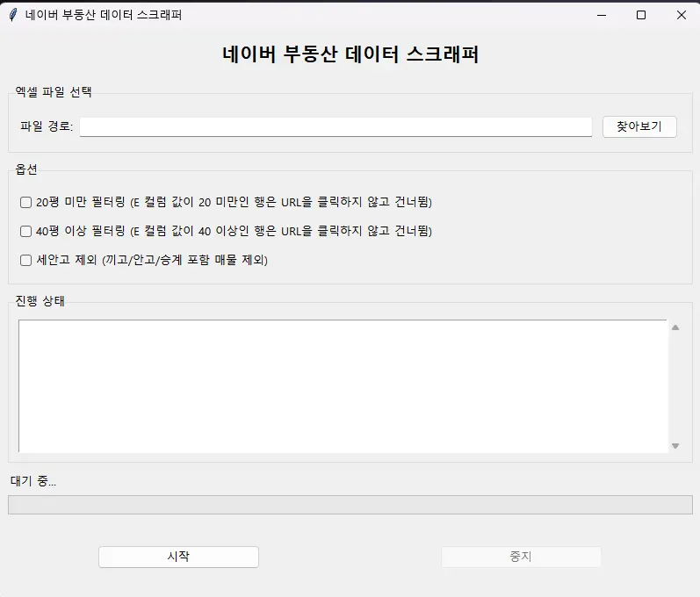Focus the 파일 경로 input field
Screen dimensions: 700x597
336,127
